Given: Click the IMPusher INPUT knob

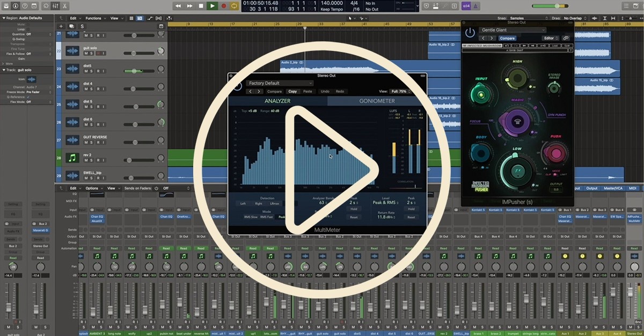Looking at the screenshot, I should coord(481,94).
